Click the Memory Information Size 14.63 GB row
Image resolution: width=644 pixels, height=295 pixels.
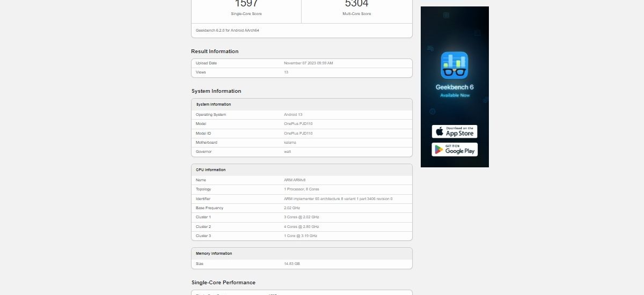(302, 264)
